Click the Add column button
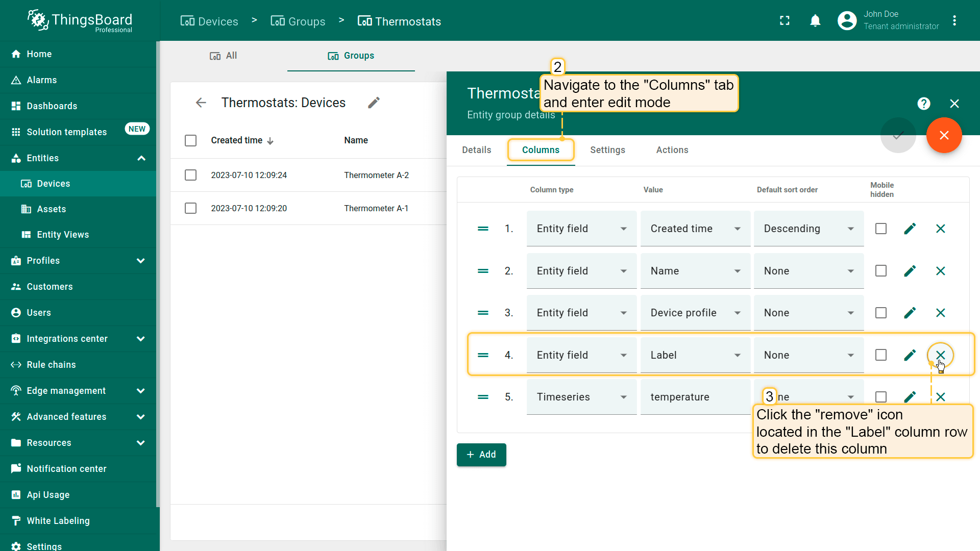The image size is (980, 551). 481,455
